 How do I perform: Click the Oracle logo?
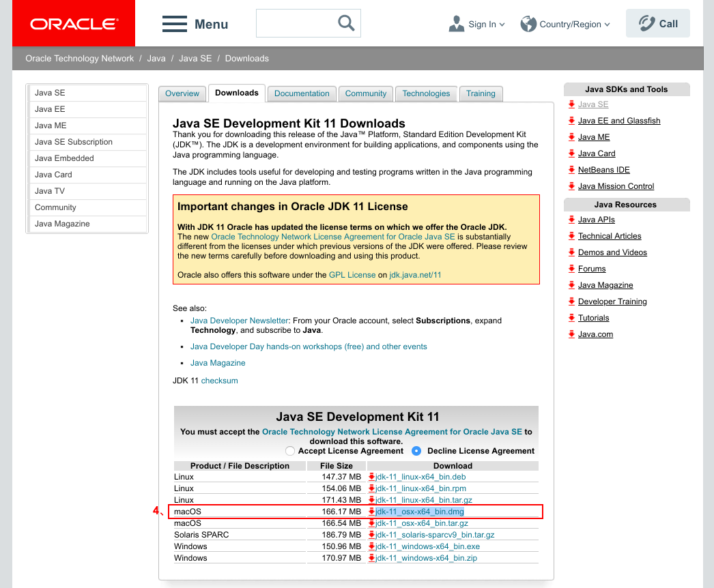tap(74, 24)
